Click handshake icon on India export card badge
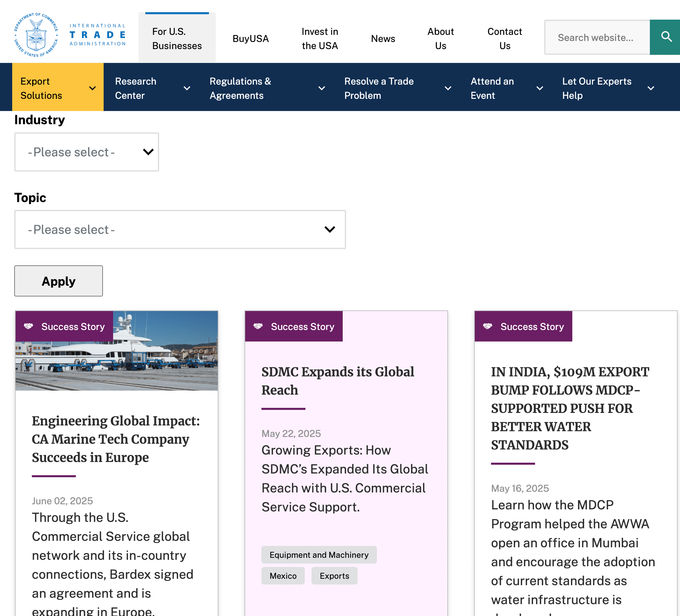The image size is (680, 616). pos(488,326)
